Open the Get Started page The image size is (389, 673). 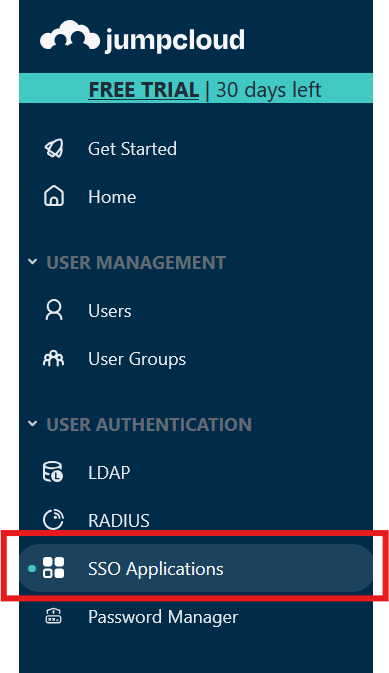pyautogui.click(x=132, y=149)
